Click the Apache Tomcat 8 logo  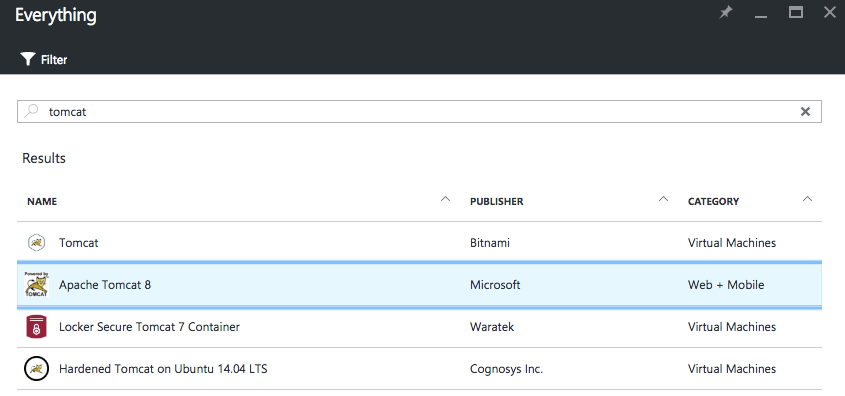(36, 284)
